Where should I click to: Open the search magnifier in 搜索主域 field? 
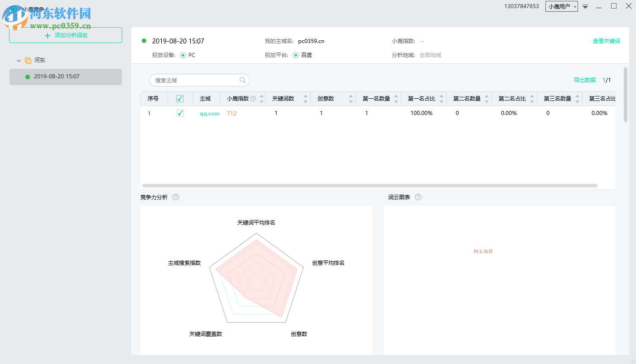243,80
